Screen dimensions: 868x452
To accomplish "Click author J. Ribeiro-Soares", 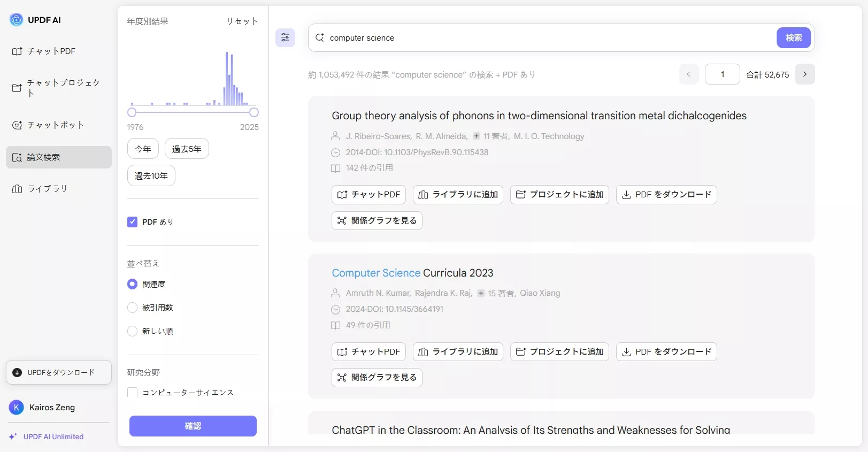I will (379, 136).
